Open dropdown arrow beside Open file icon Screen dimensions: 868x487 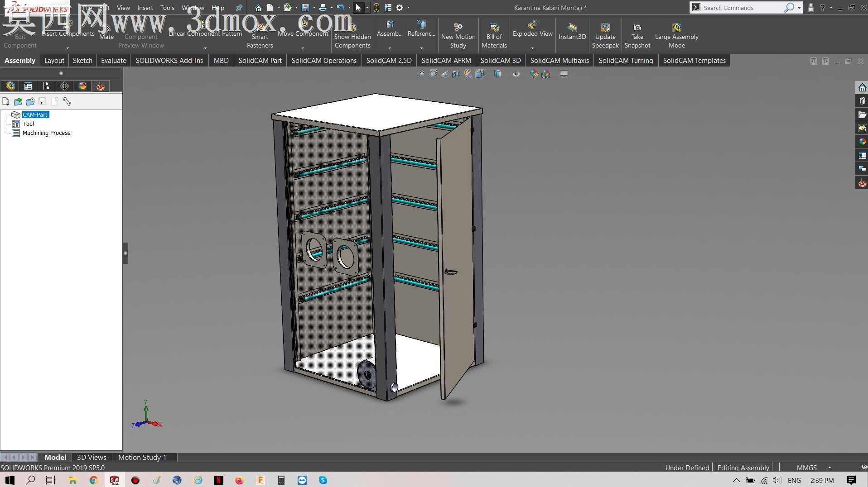coord(296,8)
